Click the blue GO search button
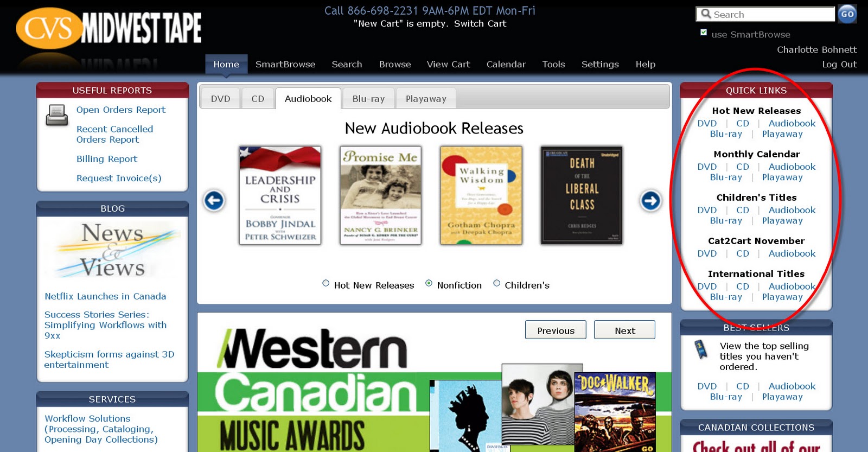868x452 pixels. 847,14
